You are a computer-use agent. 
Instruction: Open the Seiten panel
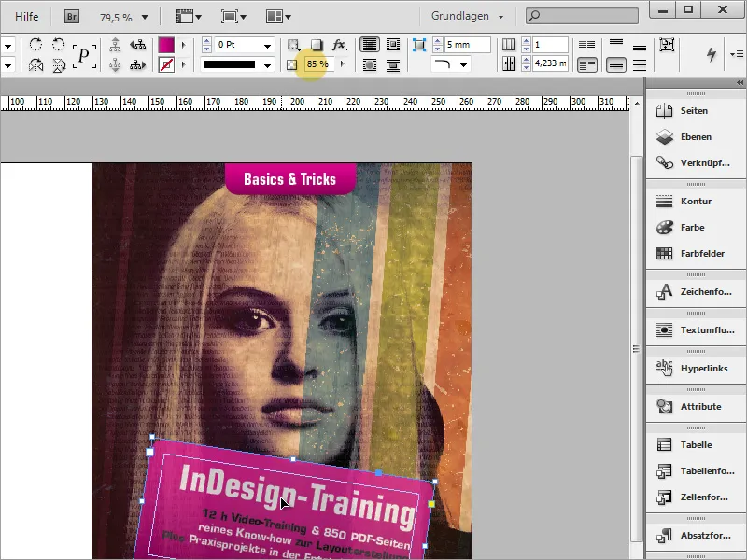(x=696, y=110)
